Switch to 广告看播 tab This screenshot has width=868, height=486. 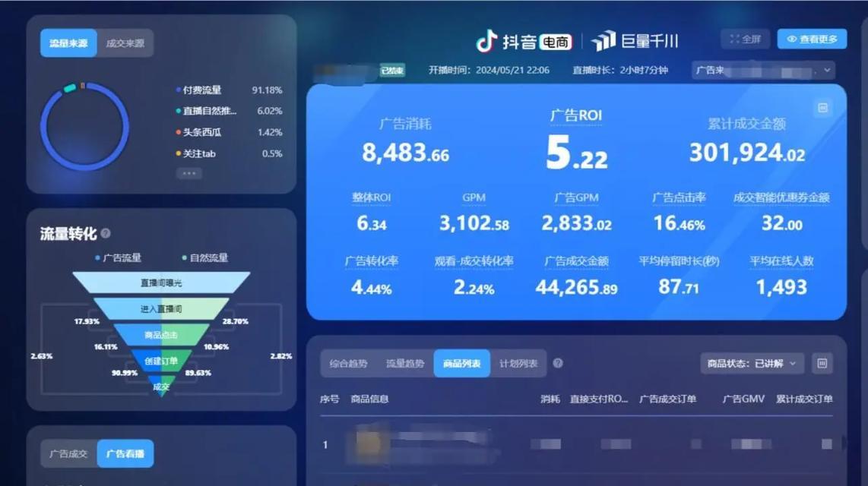tap(125, 454)
